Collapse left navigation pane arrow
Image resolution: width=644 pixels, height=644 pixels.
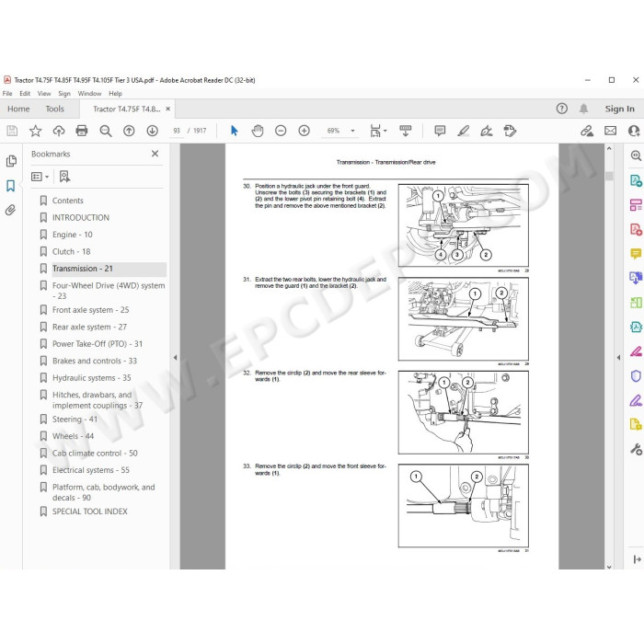click(x=176, y=358)
